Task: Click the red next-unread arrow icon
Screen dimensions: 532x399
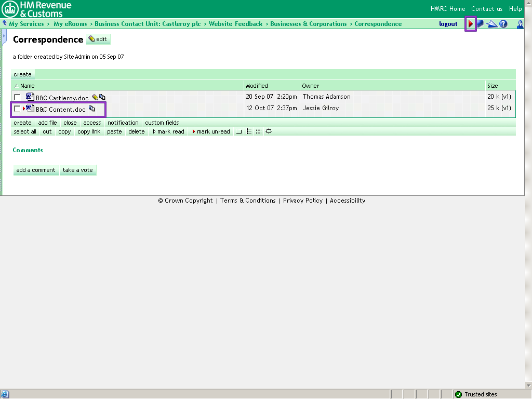Action: [470, 24]
